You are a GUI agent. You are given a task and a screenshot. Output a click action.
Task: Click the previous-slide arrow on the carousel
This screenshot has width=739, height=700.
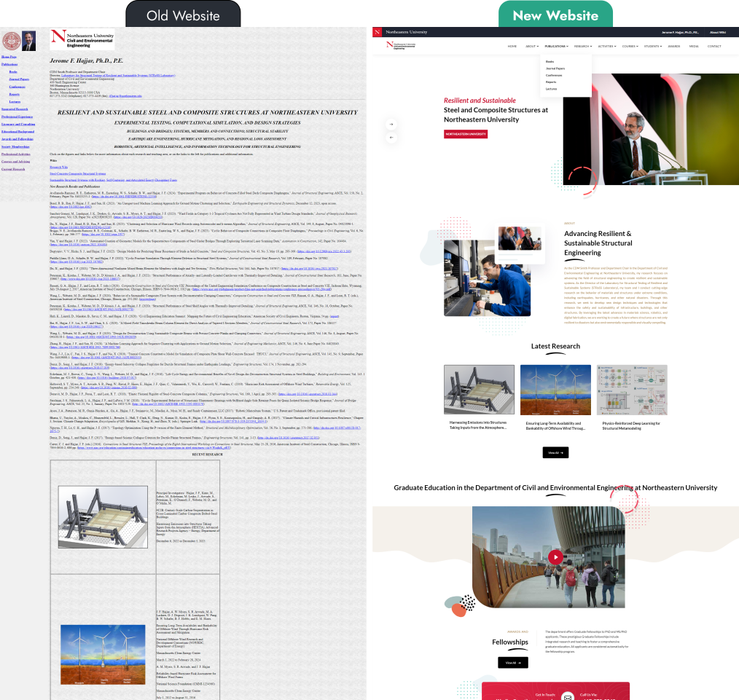(391, 138)
